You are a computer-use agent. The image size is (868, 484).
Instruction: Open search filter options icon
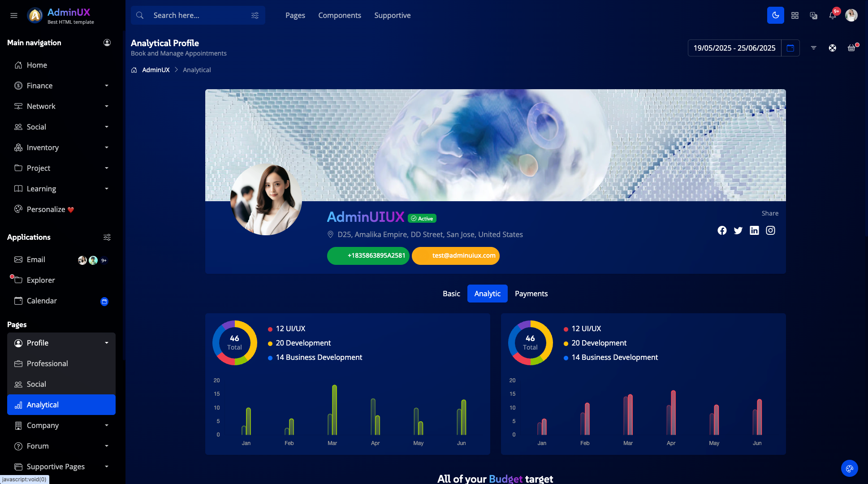tap(255, 15)
